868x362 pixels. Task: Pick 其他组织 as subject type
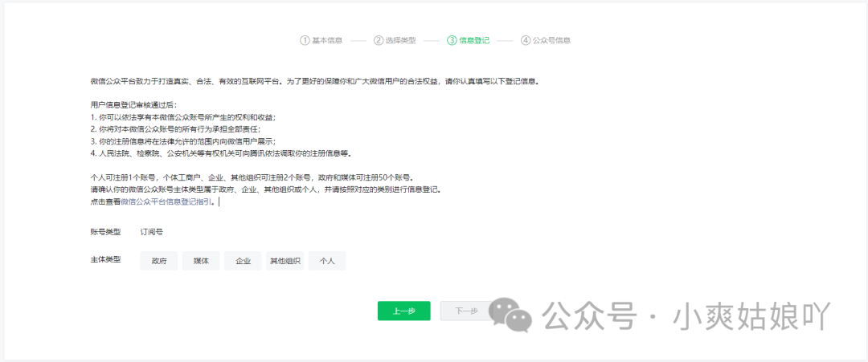click(285, 261)
